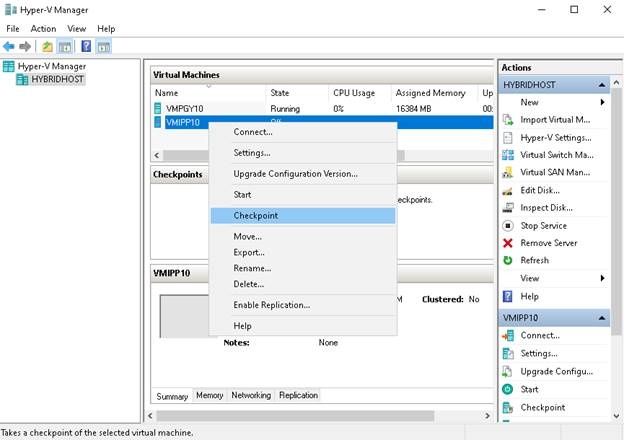624x440 pixels.
Task: Click the red Remove Server icon
Action: (507, 243)
